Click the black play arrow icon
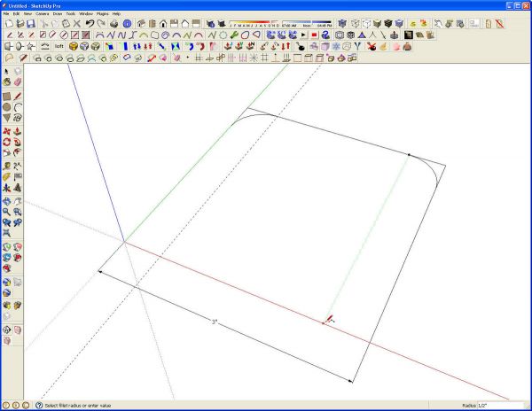This screenshot has width=532, height=411. (303, 35)
